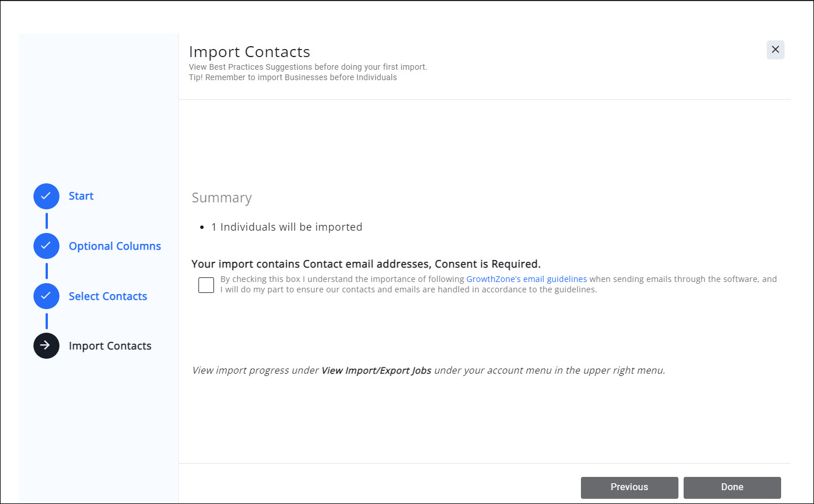The image size is (814, 504).
Task: Click the Import Contacts arrow circle icon
Action: (x=46, y=346)
